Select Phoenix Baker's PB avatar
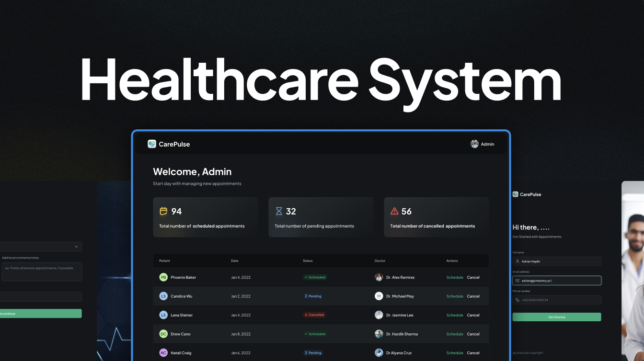Image resolution: width=644 pixels, height=361 pixels. [163, 277]
